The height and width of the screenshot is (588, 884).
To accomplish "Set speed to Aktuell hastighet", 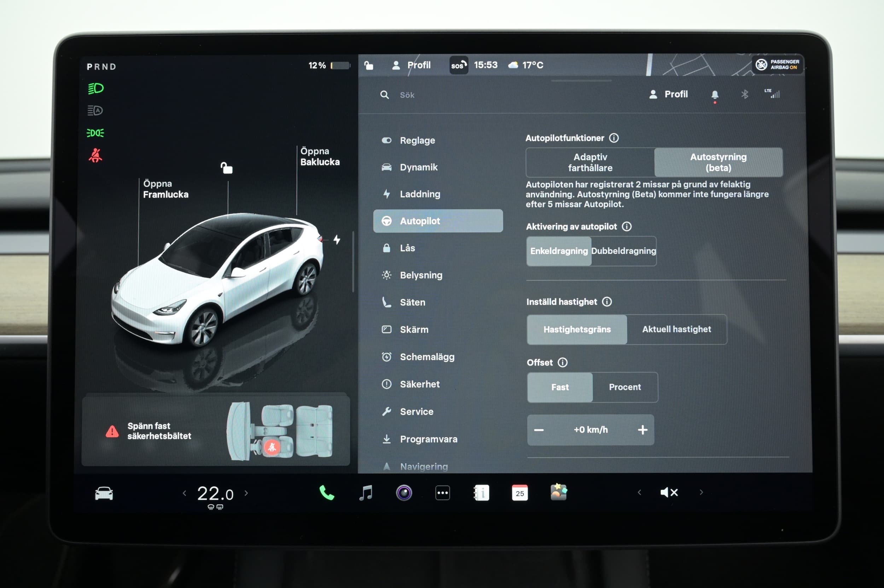I will (x=676, y=329).
